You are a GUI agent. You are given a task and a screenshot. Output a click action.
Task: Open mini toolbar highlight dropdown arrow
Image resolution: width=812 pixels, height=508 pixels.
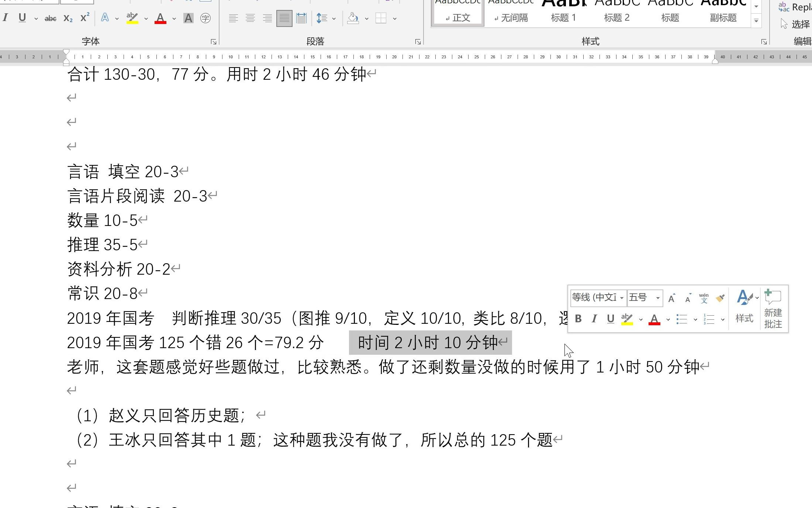pyautogui.click(x=640, y=320)
